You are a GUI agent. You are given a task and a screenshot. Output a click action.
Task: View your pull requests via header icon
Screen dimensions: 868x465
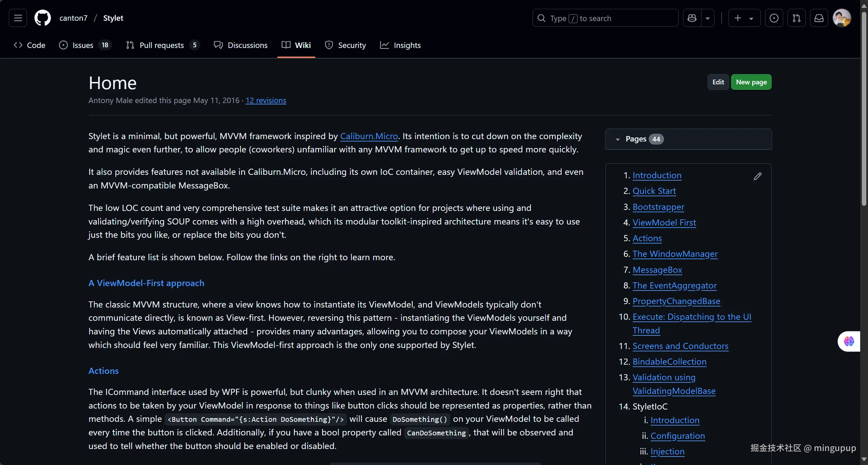(796, 18)
